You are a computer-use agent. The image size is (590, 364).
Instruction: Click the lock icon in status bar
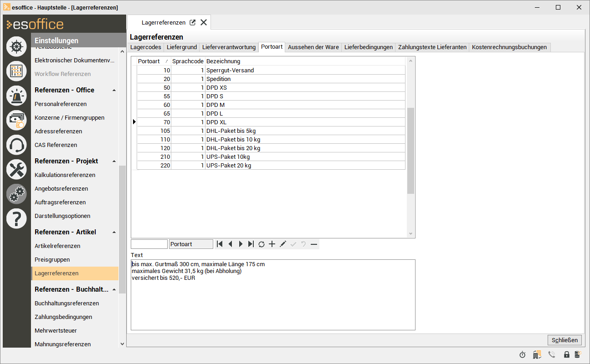tap(567, 354)
